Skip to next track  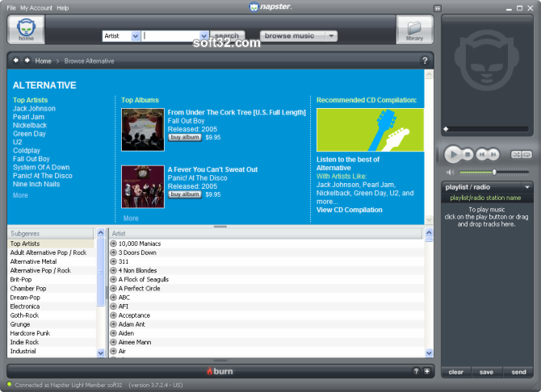(x=493, y=154)
